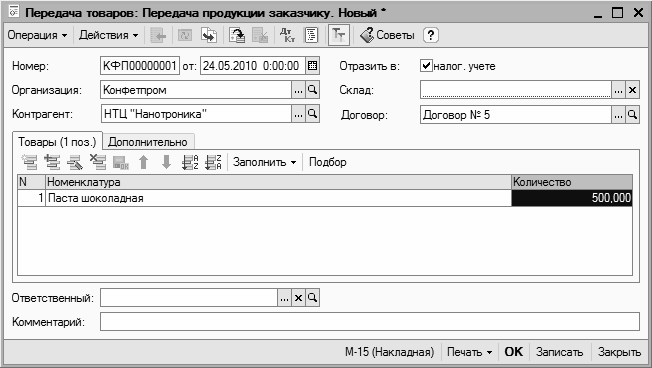Clear Ответственный field with X
Viewport: 652px width, 368px height.
tap(298, 298)
